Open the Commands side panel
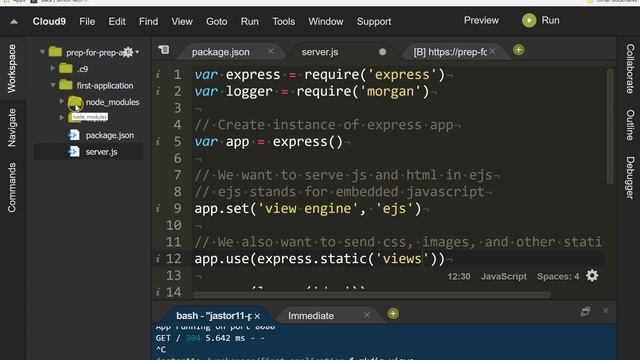The image size is (640, 360). 12,187
